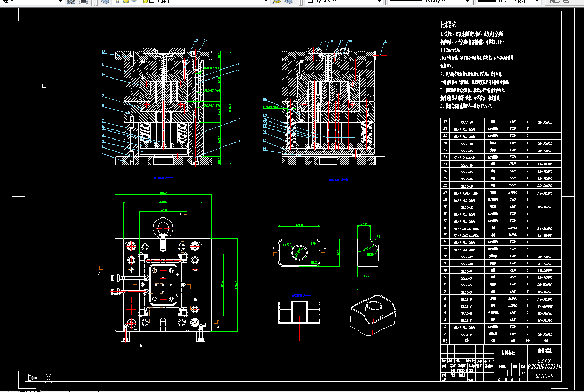584x392 pixels.
Task: Toggle layer viewport freeze icon
Action: pyautogui.click(x=135, y=1)
